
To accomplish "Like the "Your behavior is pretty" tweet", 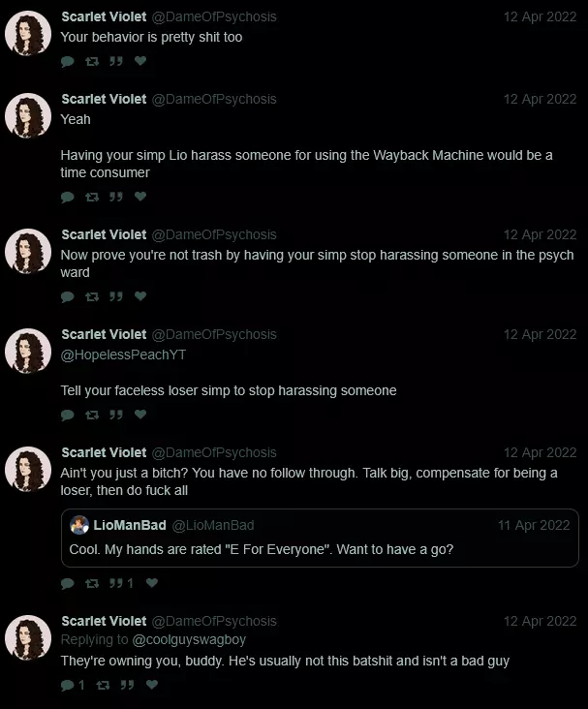I will click(140, 61).
